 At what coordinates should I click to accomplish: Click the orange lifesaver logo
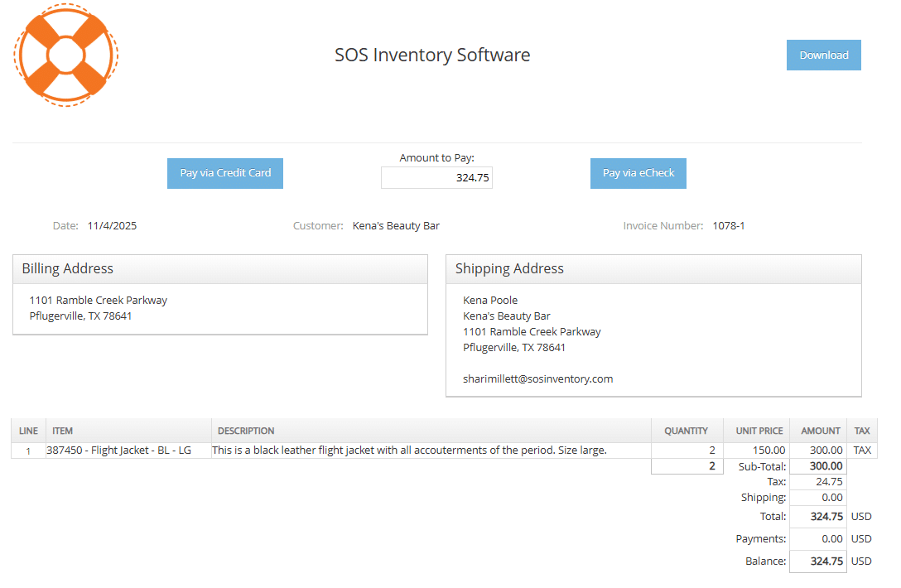click(66, 55)
